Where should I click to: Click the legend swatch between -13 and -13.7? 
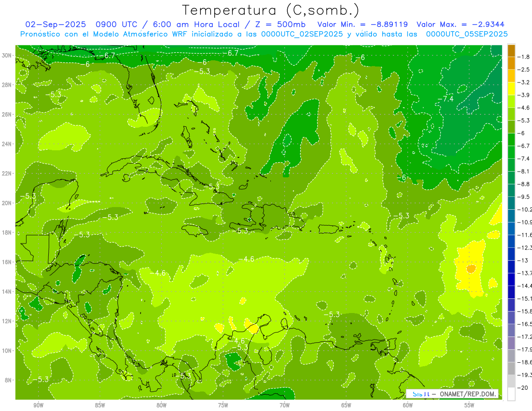511,266
